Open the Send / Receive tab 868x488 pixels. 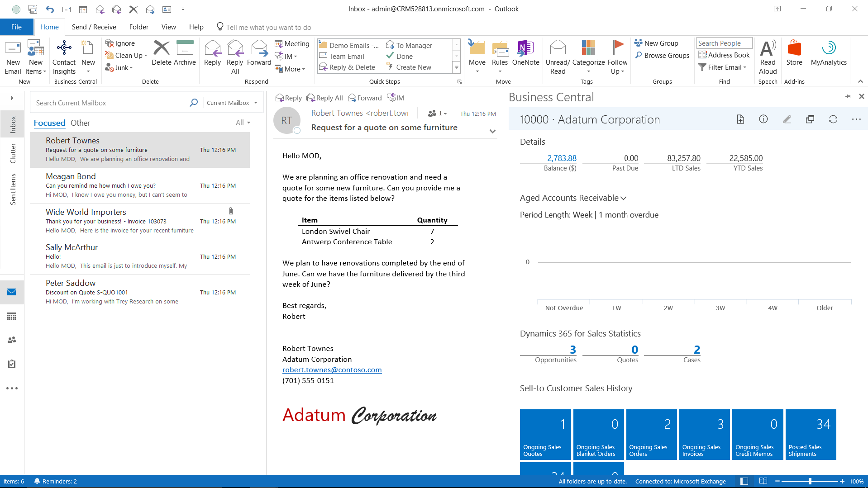94,27
